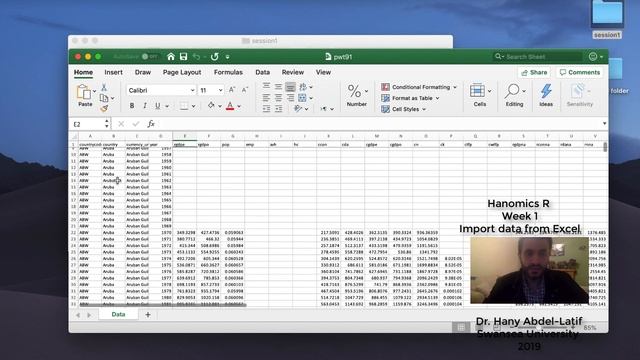
Task: Increase font size with larger A
Action: pyautogui.click(x=232, y=90)
